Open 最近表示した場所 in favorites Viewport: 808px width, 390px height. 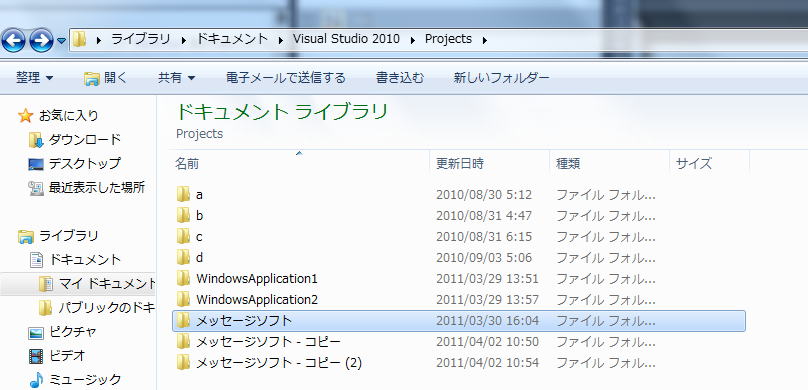tap(96, 188)
